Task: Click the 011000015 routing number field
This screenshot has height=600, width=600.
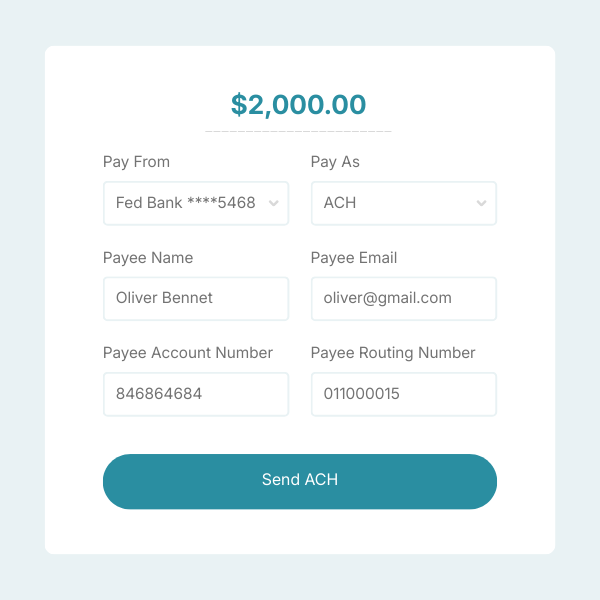Action: (404, 394)
